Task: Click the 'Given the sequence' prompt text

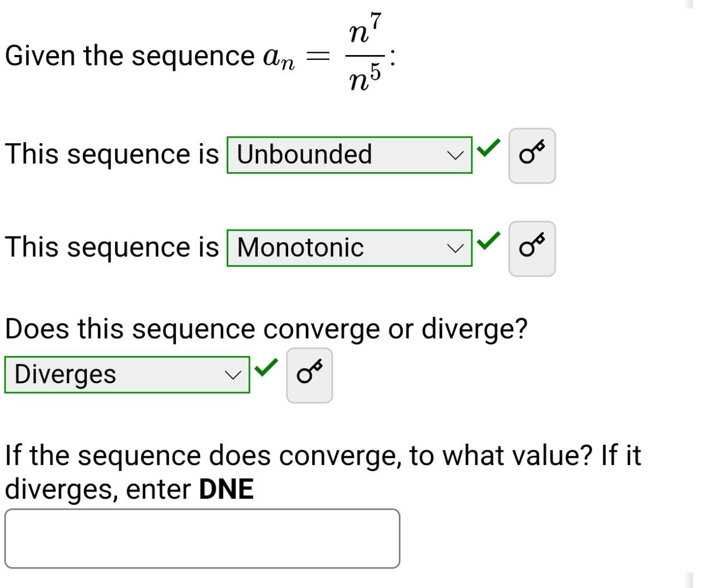Action: (130, 56)
